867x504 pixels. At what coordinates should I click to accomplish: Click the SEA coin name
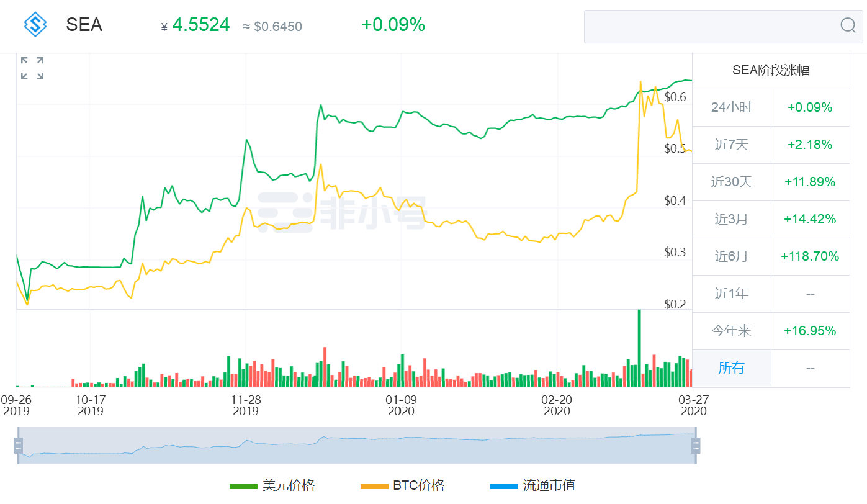(x=84, y=25)
